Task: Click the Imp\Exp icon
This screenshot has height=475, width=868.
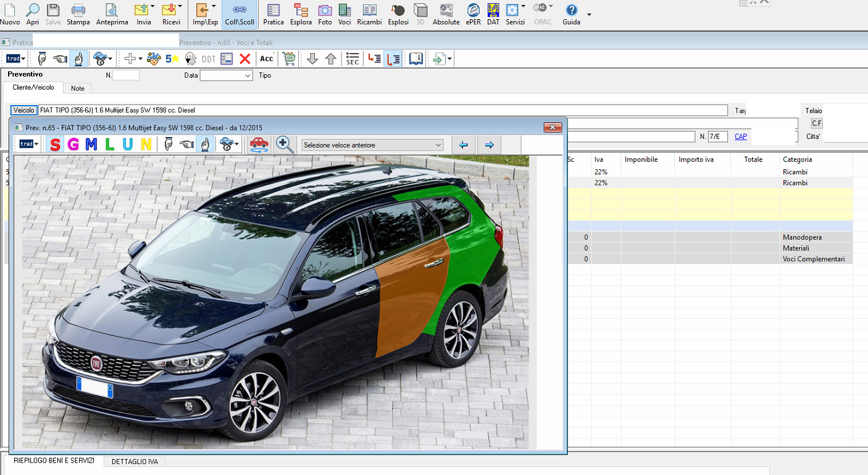Action: coord(204,14)
